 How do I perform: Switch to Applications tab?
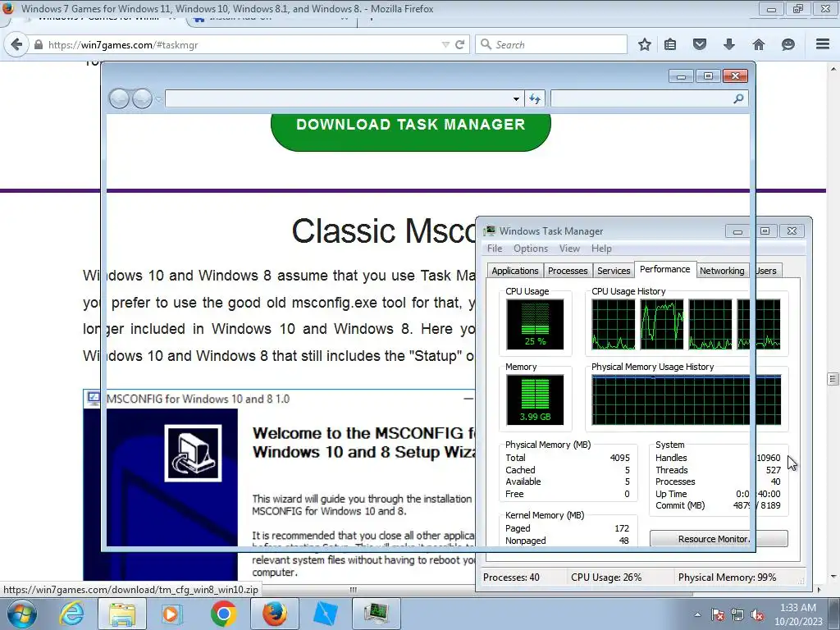click(515, 271)
